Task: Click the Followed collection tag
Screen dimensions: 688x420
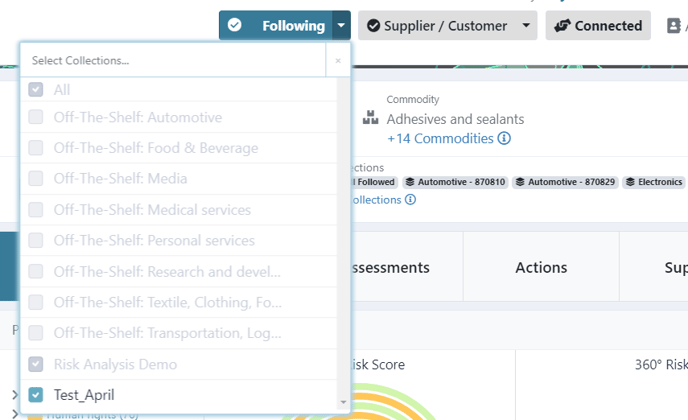Action: point(374,182)
